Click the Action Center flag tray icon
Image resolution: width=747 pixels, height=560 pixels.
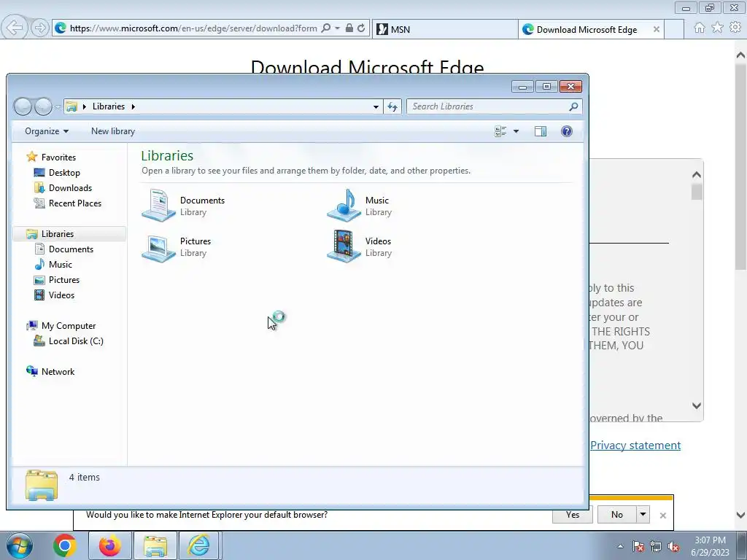[x=638, y=547]
